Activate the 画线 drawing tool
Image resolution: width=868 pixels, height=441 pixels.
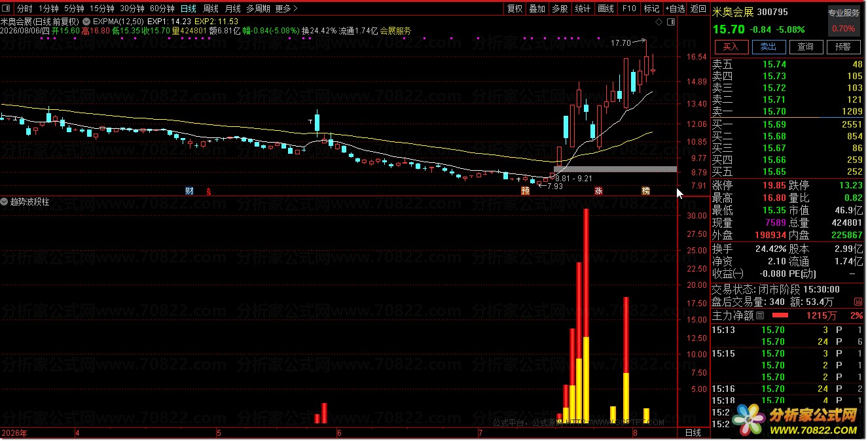[x=606, y=9]
